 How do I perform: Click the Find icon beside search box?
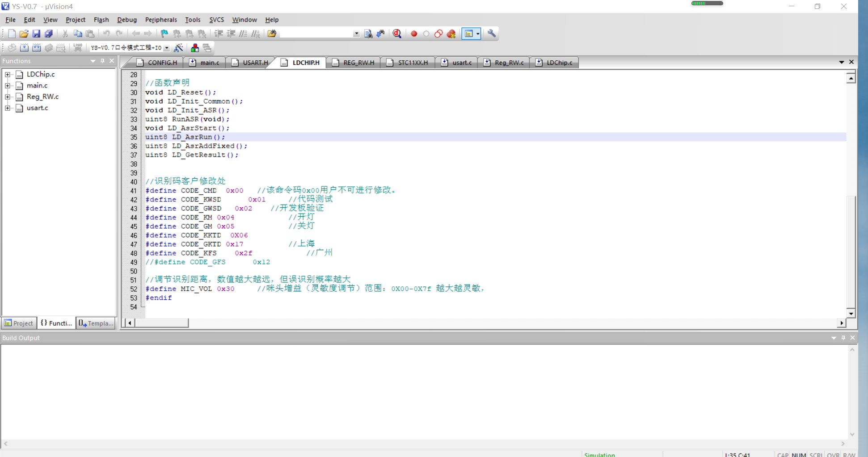click(368, 34)
